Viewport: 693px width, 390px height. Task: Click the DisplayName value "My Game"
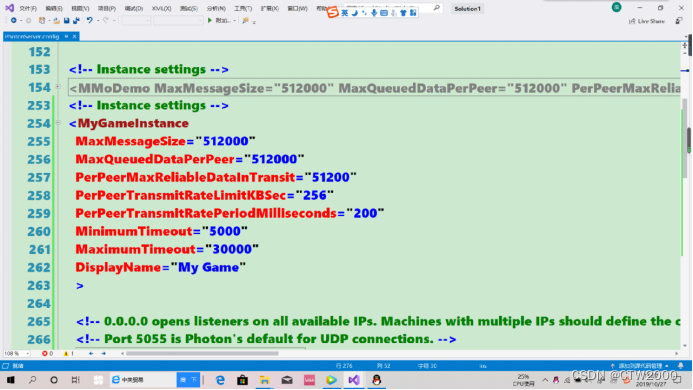pos(208,267)
